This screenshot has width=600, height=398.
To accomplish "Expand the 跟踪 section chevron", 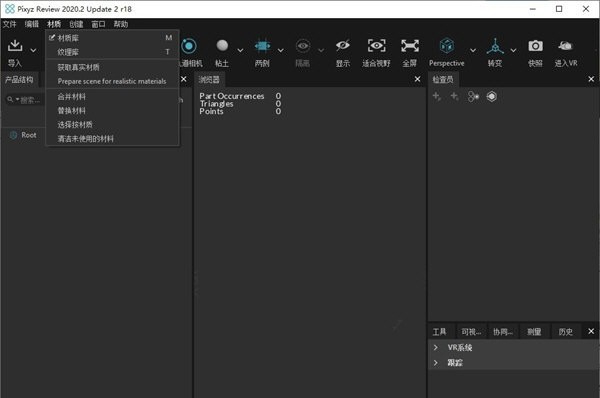I will pos(435,362).
